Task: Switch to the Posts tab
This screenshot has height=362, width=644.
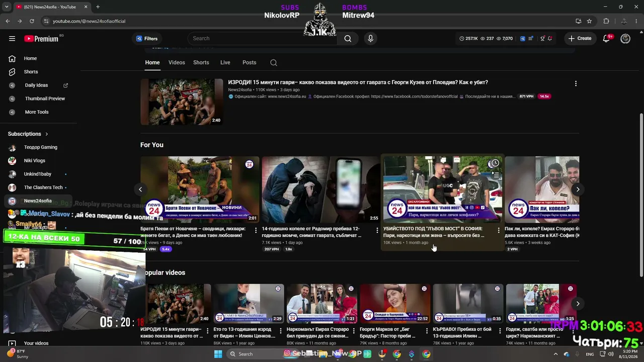Action: [250, 63]
